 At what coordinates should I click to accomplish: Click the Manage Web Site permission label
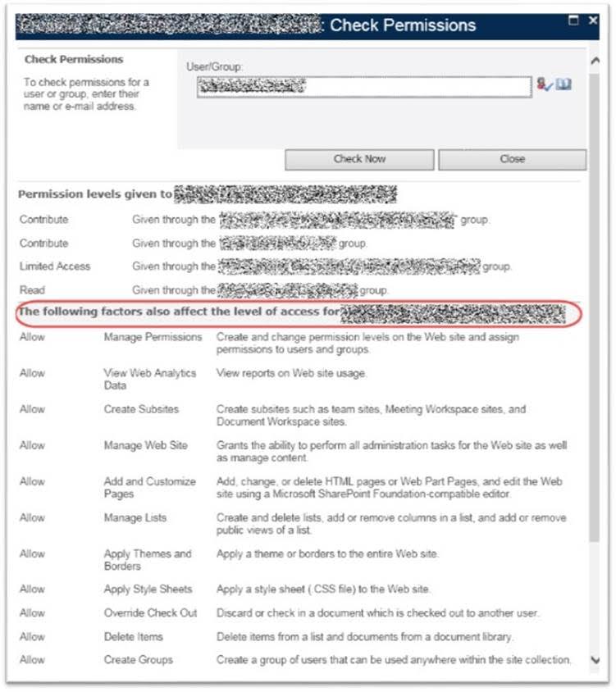point(145,445)
